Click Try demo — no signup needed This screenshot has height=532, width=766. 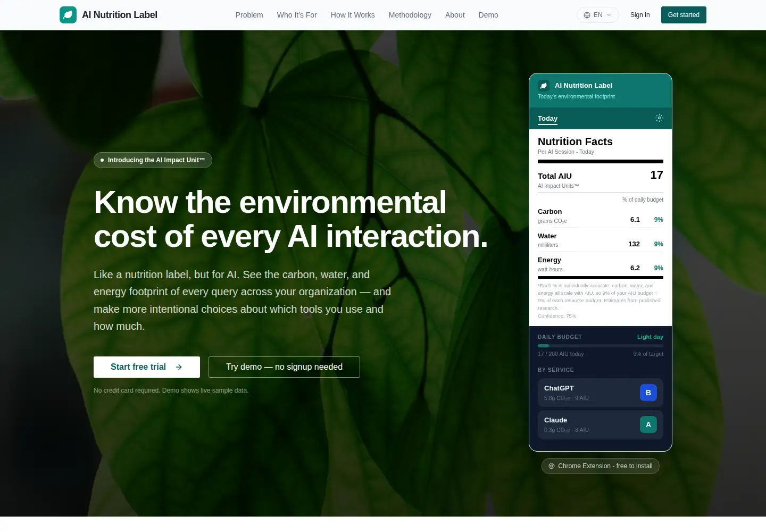284,367
